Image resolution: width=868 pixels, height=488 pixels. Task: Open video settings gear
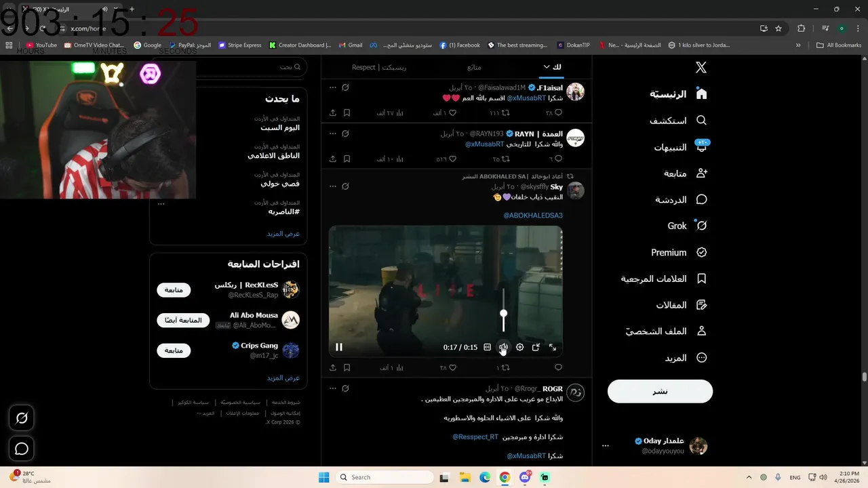pos(519,347)
